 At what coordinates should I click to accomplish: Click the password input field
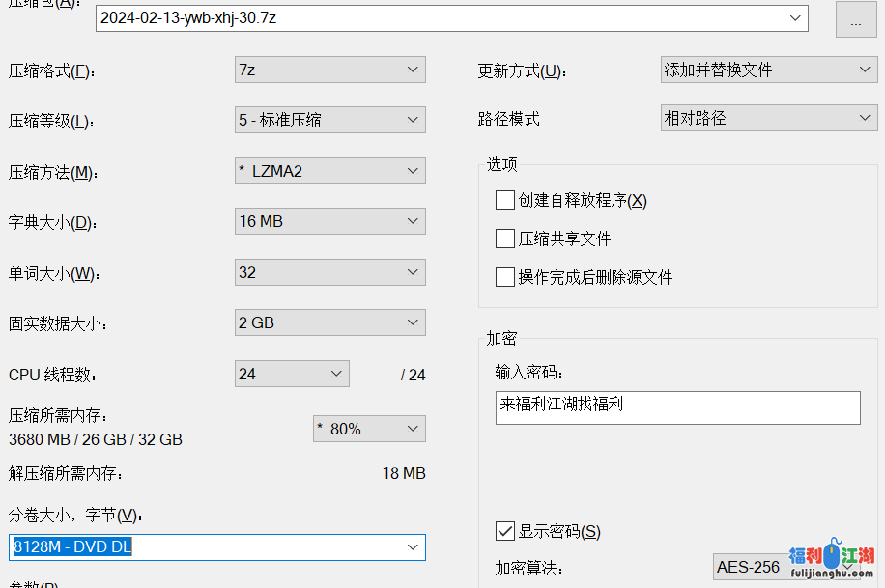[x=676, y=407]
